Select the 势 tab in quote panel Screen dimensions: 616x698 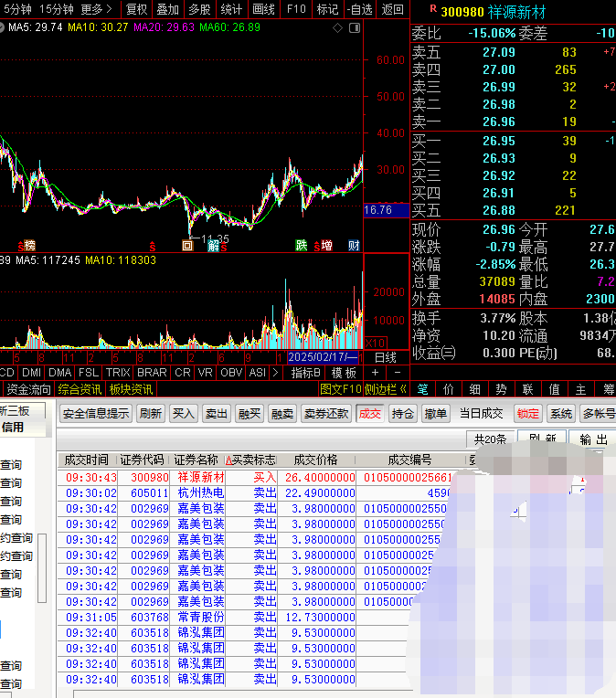point(501,389)
